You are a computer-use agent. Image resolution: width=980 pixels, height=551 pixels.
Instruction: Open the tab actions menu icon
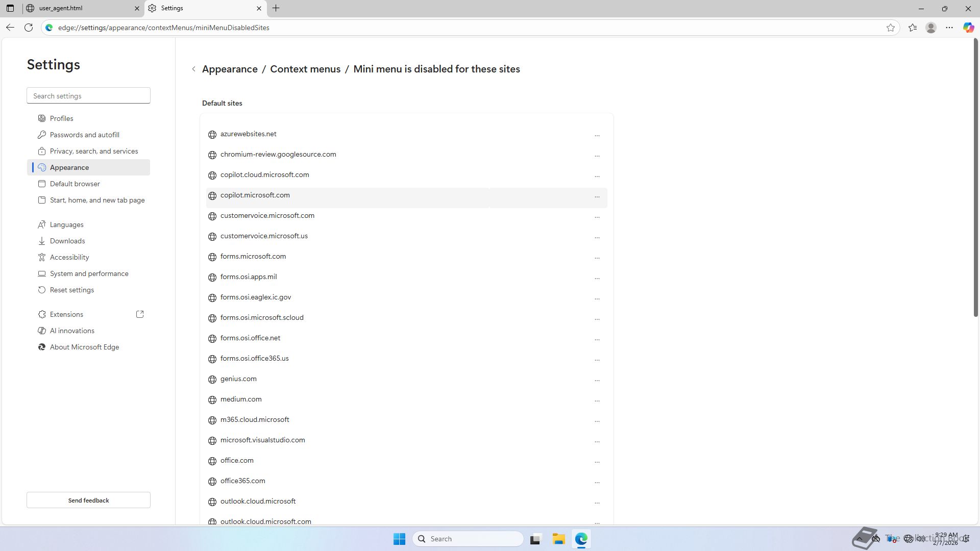coord(10,8)
